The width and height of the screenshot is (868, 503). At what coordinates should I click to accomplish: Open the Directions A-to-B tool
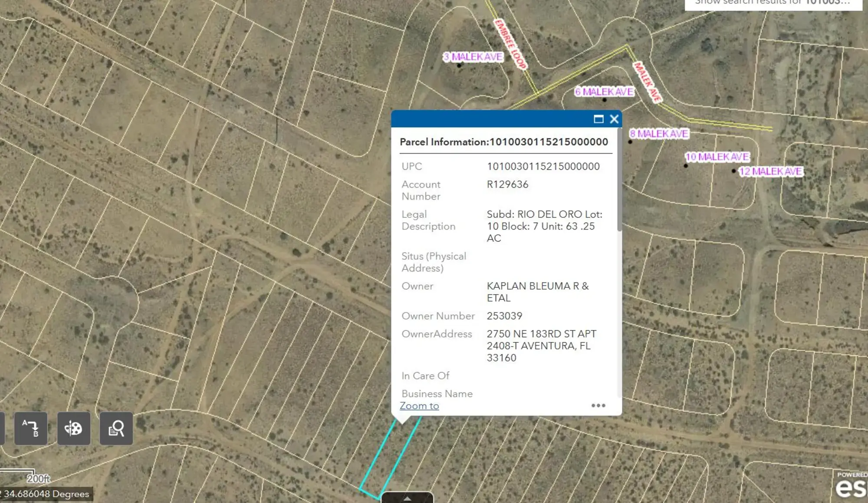point(30,428)
